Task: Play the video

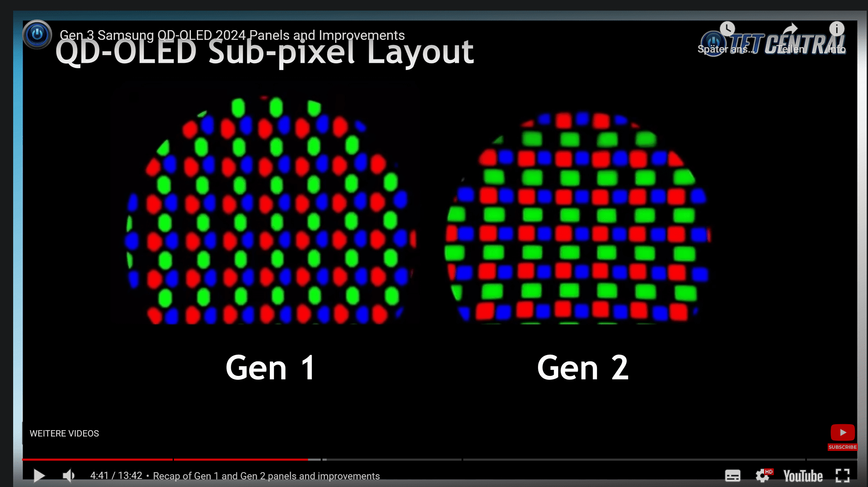Action: point(39,476)
